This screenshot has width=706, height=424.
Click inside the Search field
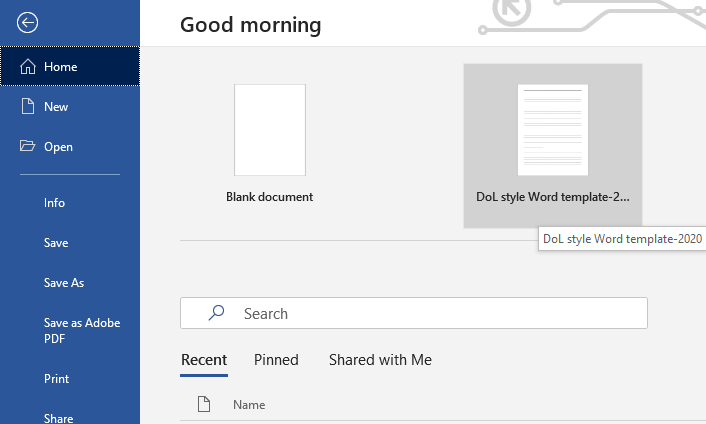[x=414, y=313]
